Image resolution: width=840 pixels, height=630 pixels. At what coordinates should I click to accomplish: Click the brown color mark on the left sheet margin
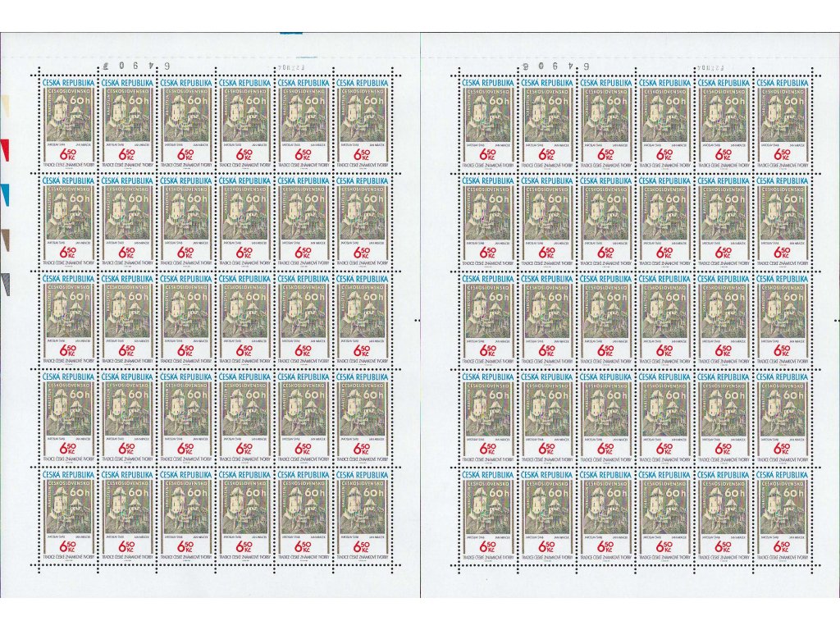(6, 240)
